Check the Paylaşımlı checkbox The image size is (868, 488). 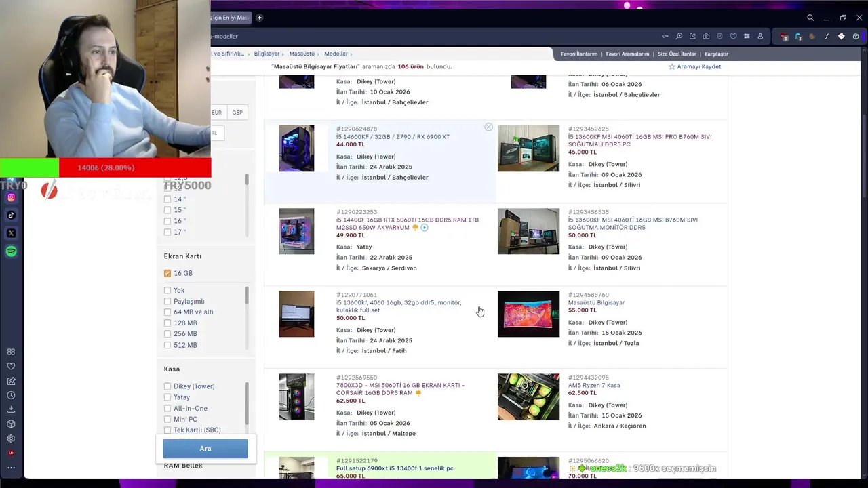[x=167, y=301]
